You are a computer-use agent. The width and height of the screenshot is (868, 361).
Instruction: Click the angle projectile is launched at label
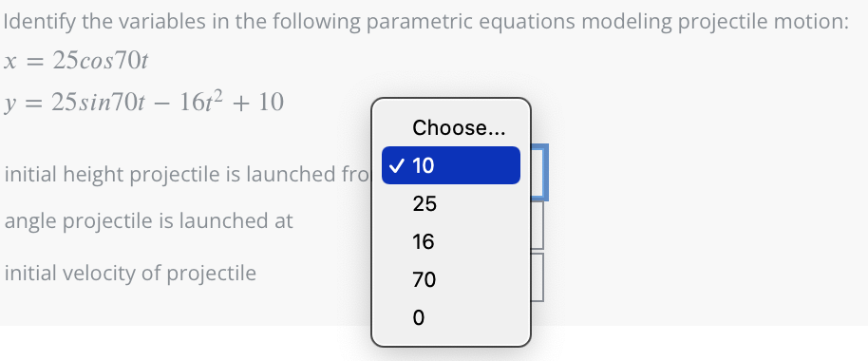coord(148,221)
